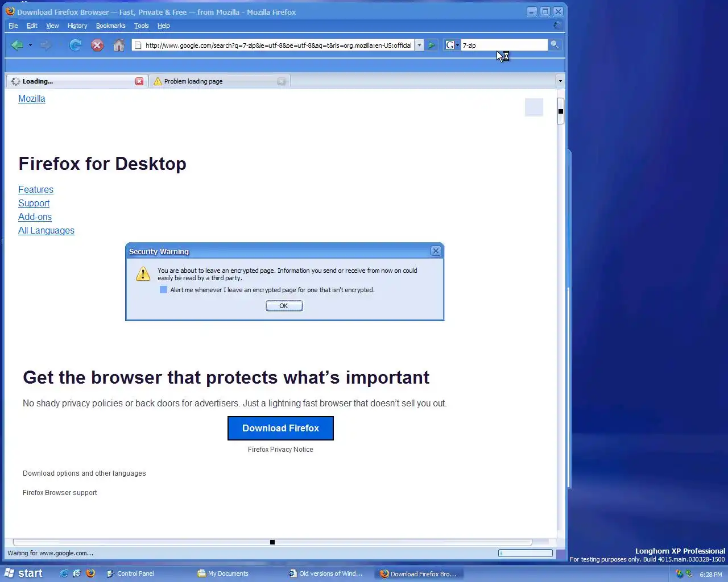This screenshot has height=582, width=728.
Task: Stop loading with the red Stop icon
Action: click(97, 45)
